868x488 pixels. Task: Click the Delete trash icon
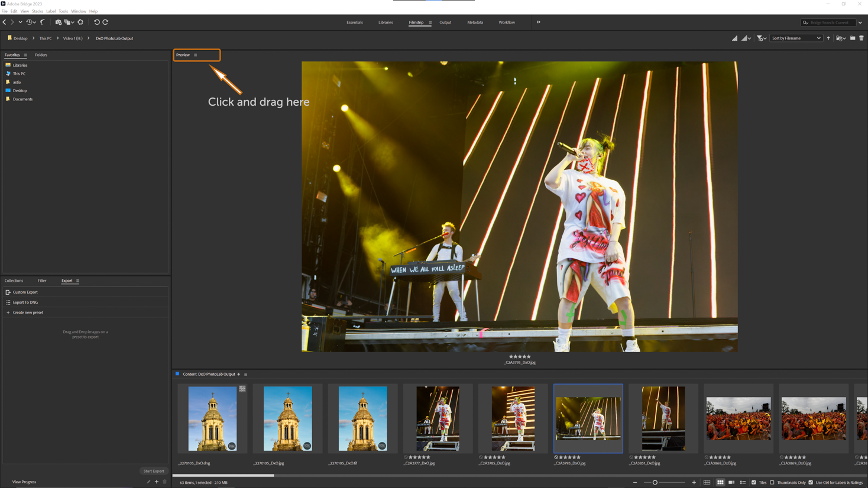pos(861,38)
